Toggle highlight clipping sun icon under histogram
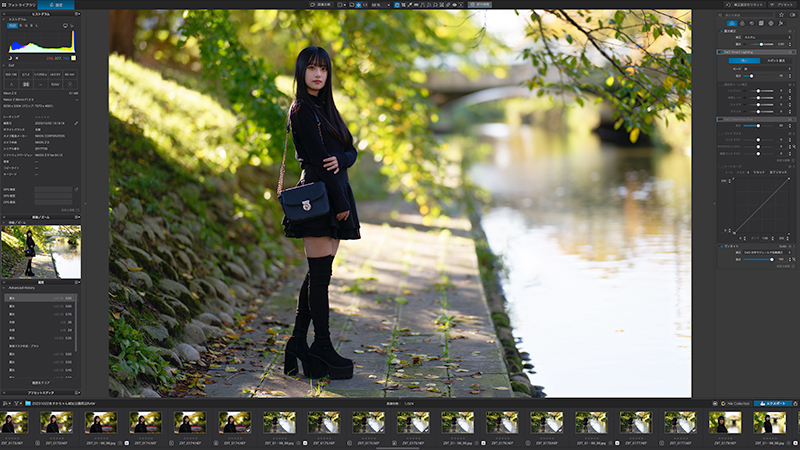800x450 pixels. [17, 58]
